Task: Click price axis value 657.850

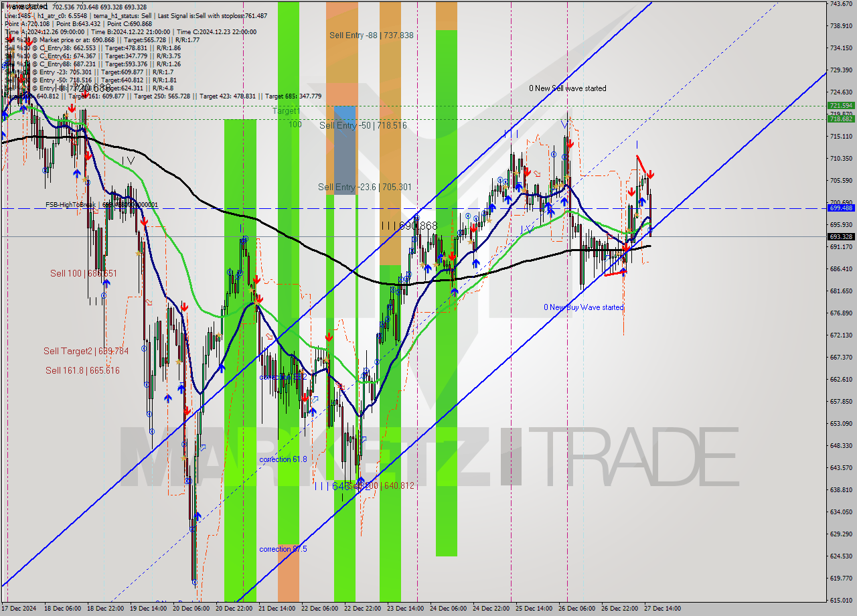Action: (x=841, y=402)
